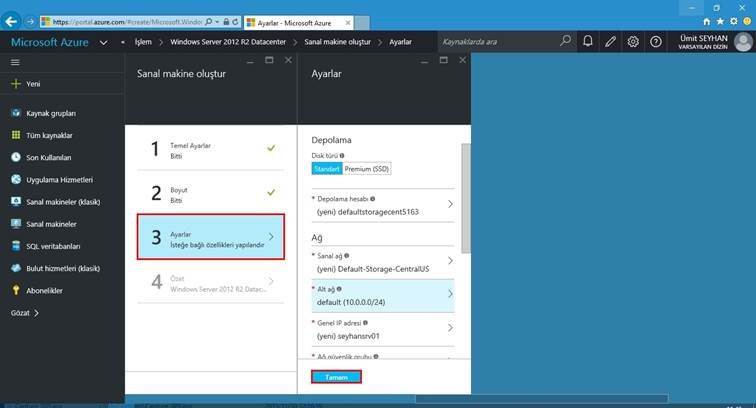Click Ayarlar breadcrumb item

(400, 42)
